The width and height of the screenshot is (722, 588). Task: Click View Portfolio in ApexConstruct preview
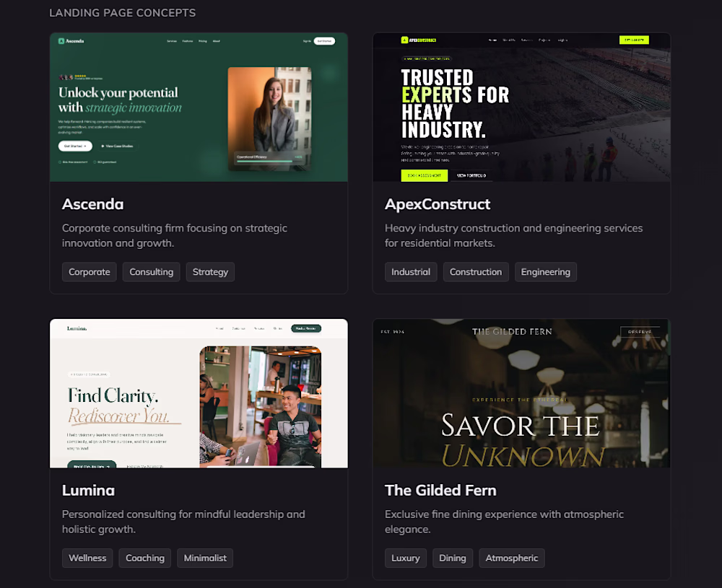click(471, 175)
